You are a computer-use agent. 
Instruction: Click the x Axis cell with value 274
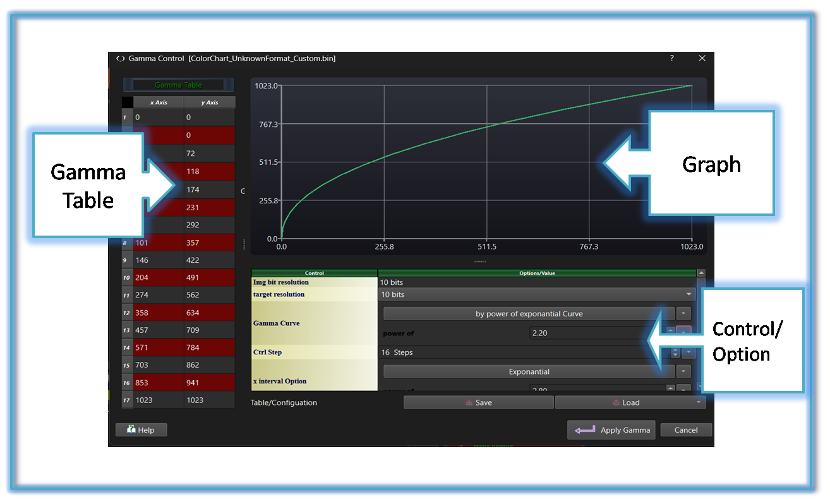pos(159,295)
